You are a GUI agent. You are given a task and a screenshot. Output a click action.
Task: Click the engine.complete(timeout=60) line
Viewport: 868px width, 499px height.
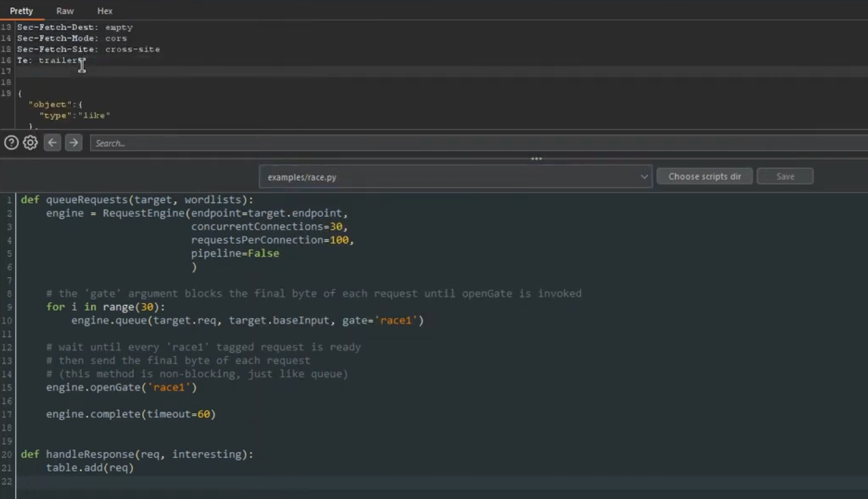(131, 414)
